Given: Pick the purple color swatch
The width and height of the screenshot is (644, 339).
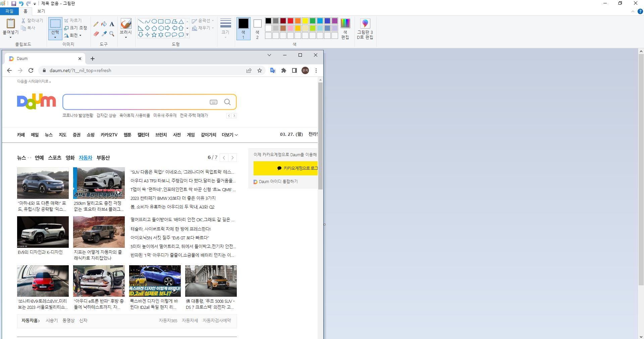Looking at the screenshot, I should click(335, 21).
